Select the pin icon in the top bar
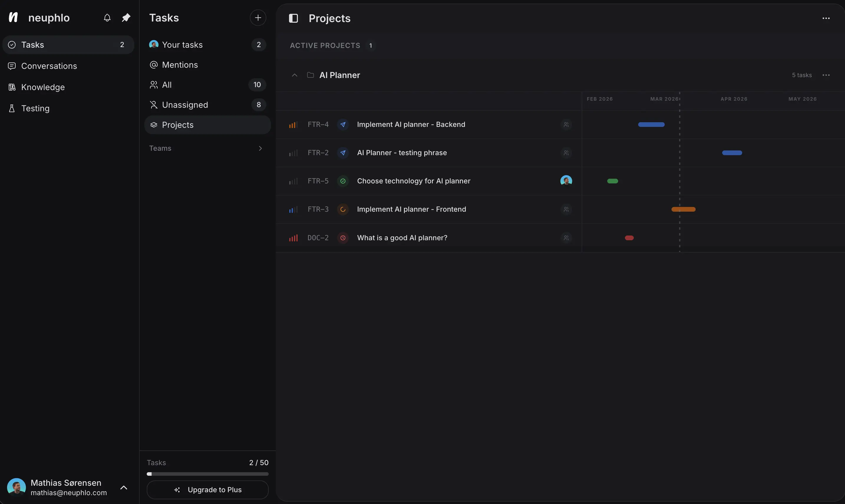The height and width of the screenshot is (504, 845). 126,18
